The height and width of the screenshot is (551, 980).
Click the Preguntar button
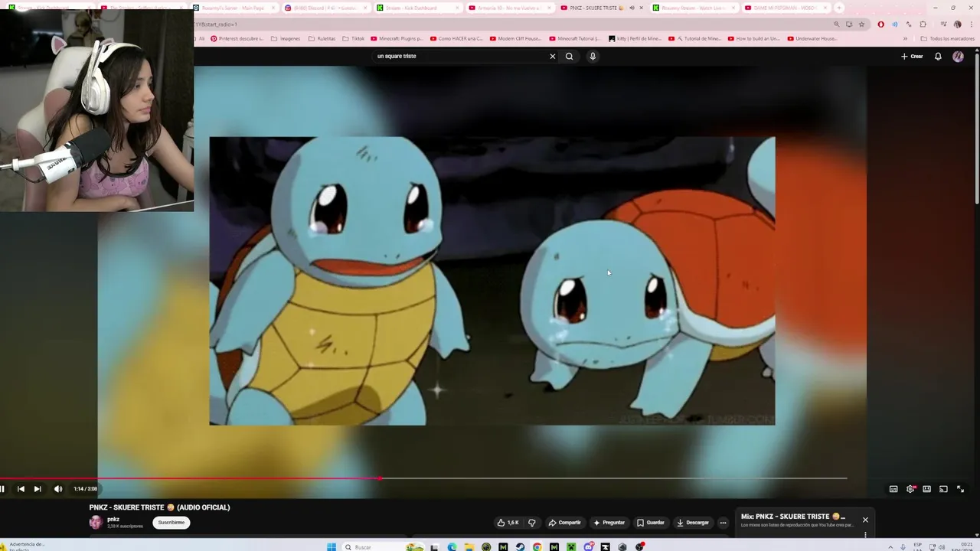point(609,523)
